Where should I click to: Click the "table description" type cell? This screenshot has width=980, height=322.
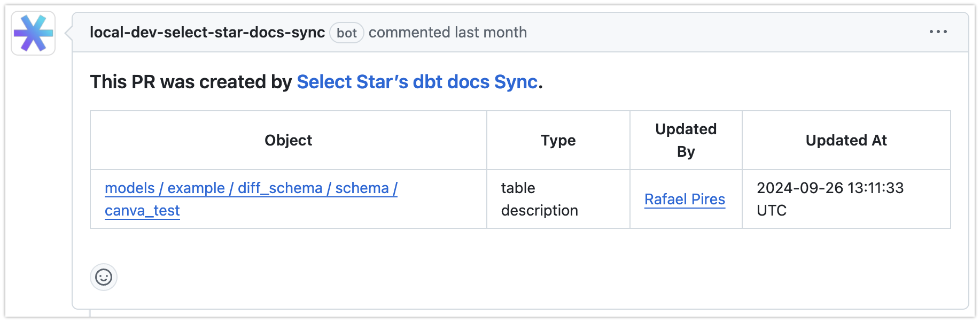click(539, 199)
